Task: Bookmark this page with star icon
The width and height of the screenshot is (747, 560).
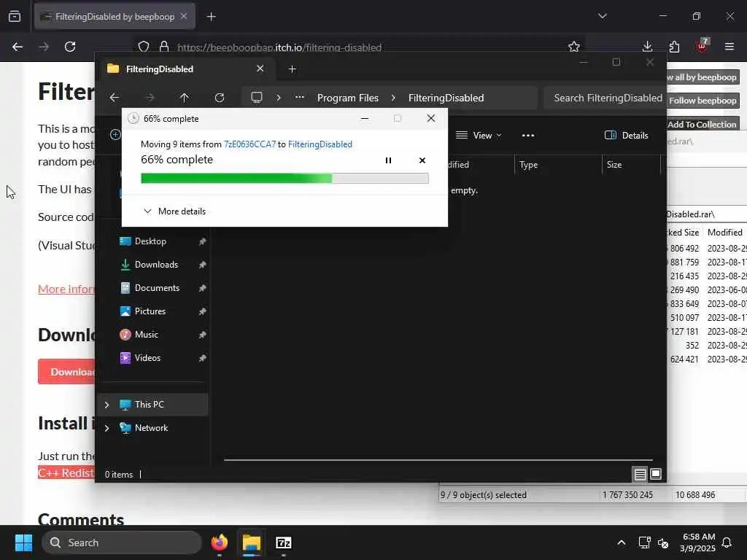Action: pyautogui.click(x=574, y=47)
